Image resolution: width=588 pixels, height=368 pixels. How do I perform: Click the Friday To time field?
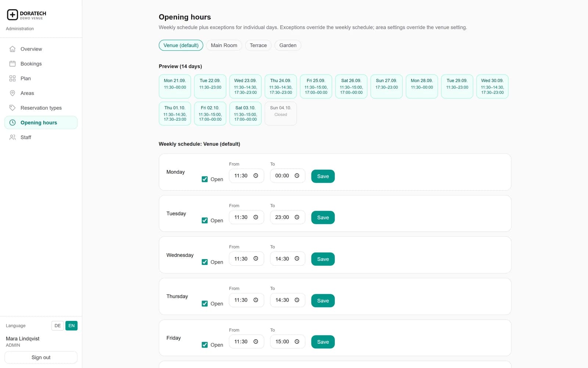[x=288, y=342]
